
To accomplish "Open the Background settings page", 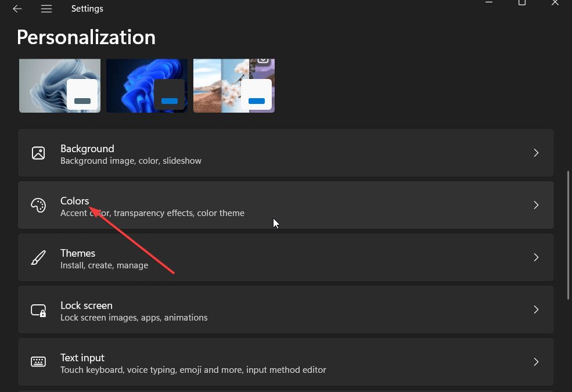I will 286,153.
